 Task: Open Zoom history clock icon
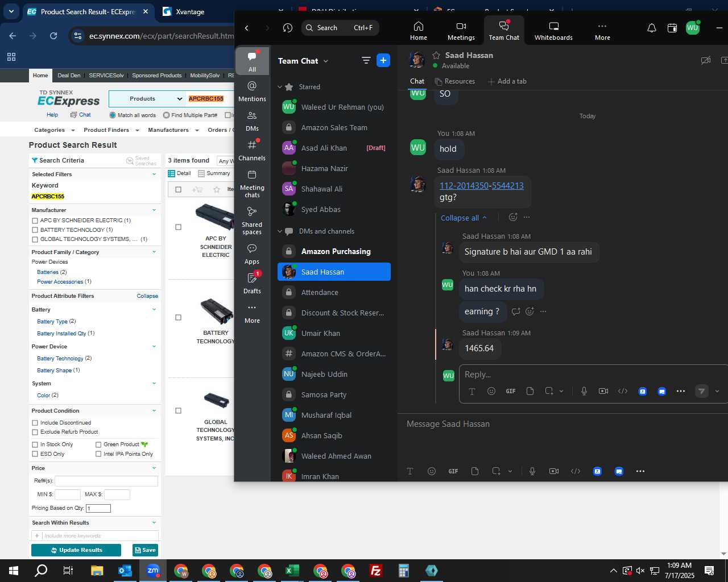[288, 28]
